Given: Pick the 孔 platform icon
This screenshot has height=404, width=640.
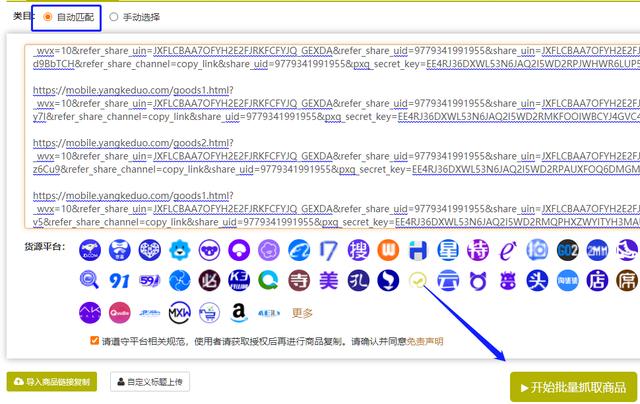Looking at the screenshot, I should (358, 281).
